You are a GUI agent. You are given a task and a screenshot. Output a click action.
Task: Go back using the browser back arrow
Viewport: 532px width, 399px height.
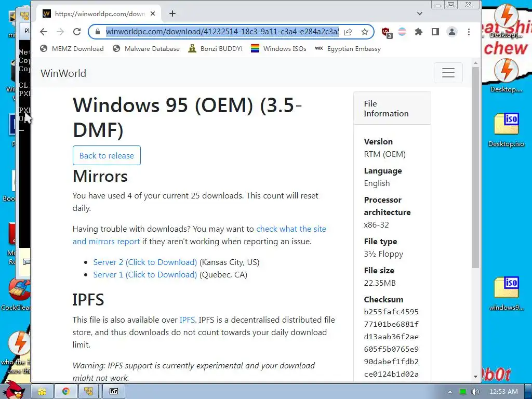coord(44,32)
